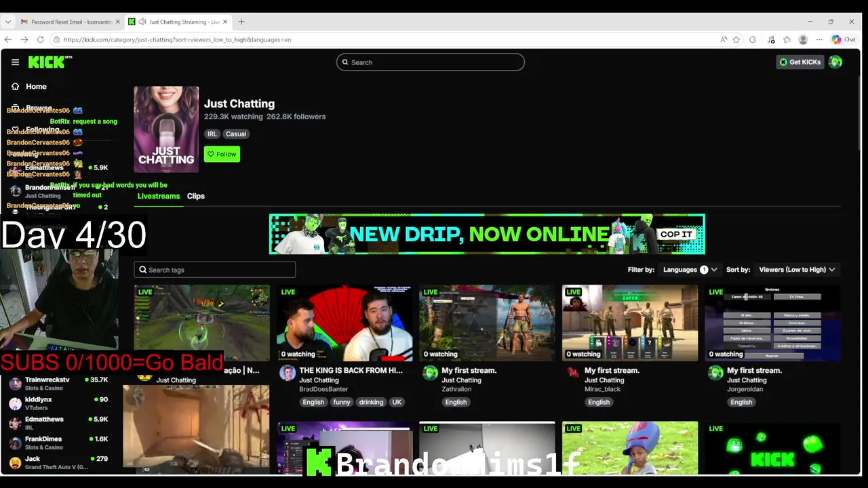Click the funny tag on BradDoesBanter stream
This screenshot has width=868, height=488.
[342, 402]
